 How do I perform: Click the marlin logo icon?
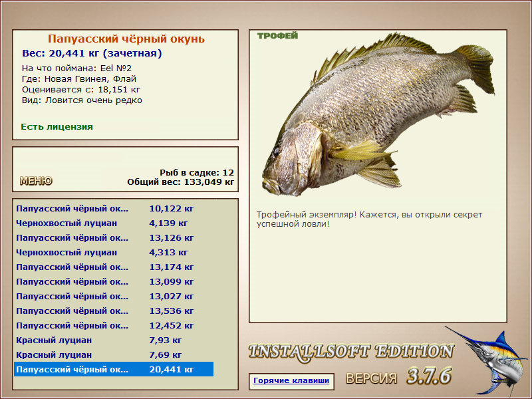coord(487,361)
